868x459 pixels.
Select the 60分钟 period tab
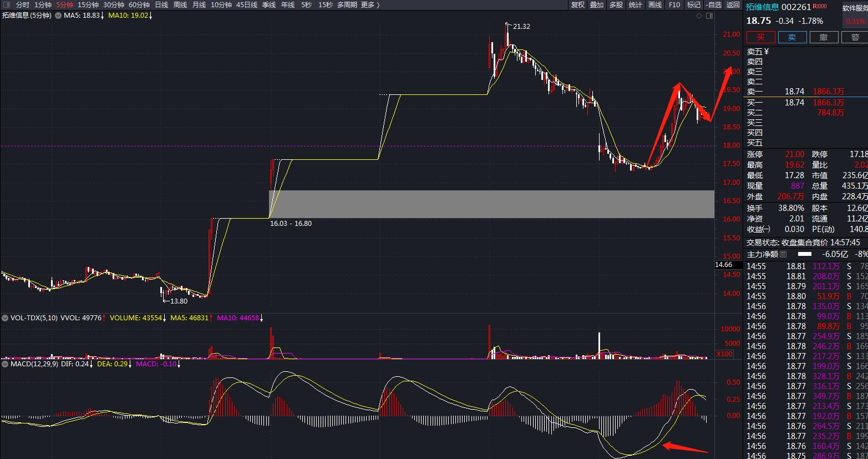point(139,4)
